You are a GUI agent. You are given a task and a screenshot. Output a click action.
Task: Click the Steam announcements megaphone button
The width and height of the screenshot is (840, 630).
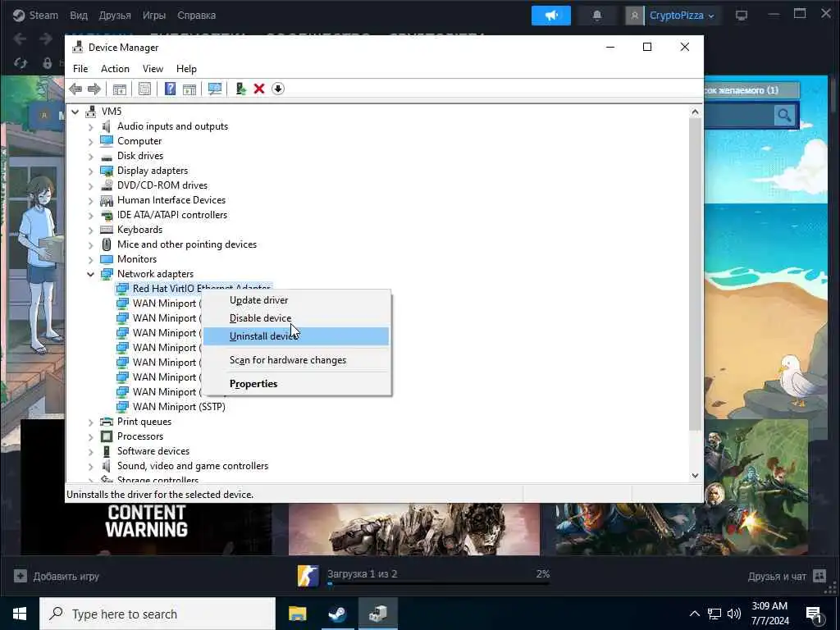(x=550, y=16)
